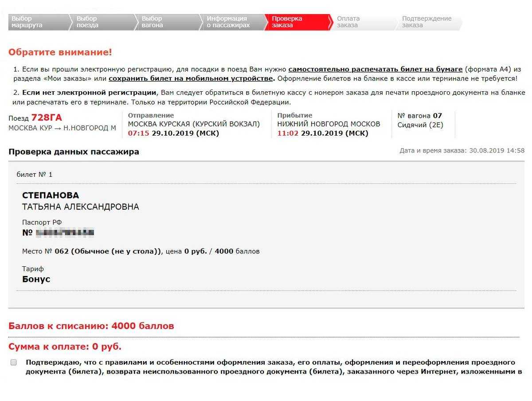Click the departure time 07:15
This screenshot has height=401, width=532.
point(138,133)
